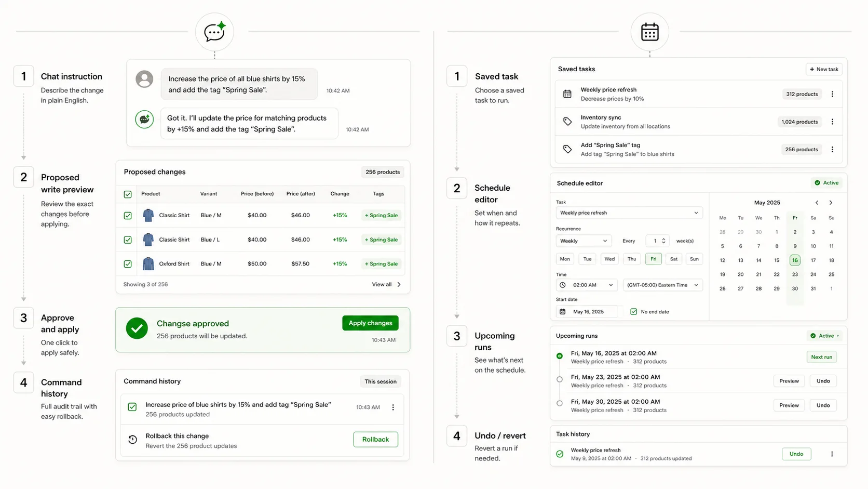The image size is (868, 489).
Task: Create a New task
Action: pyautogui.click(x=824, y=69)
